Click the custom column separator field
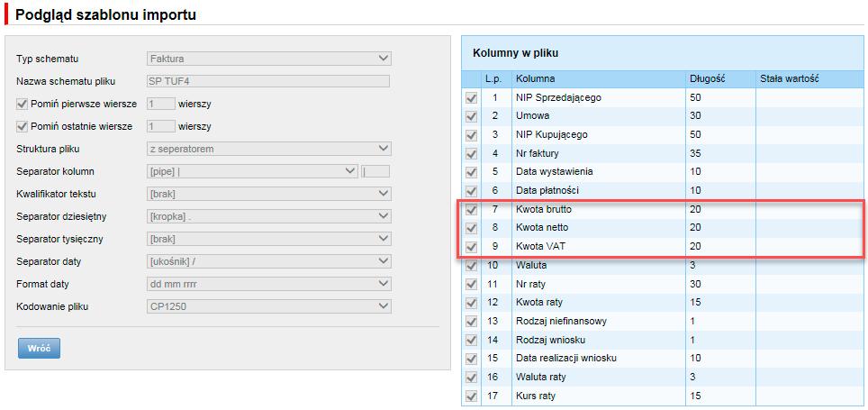Viewport: 868px width, 410px height. tap(375, 171)
